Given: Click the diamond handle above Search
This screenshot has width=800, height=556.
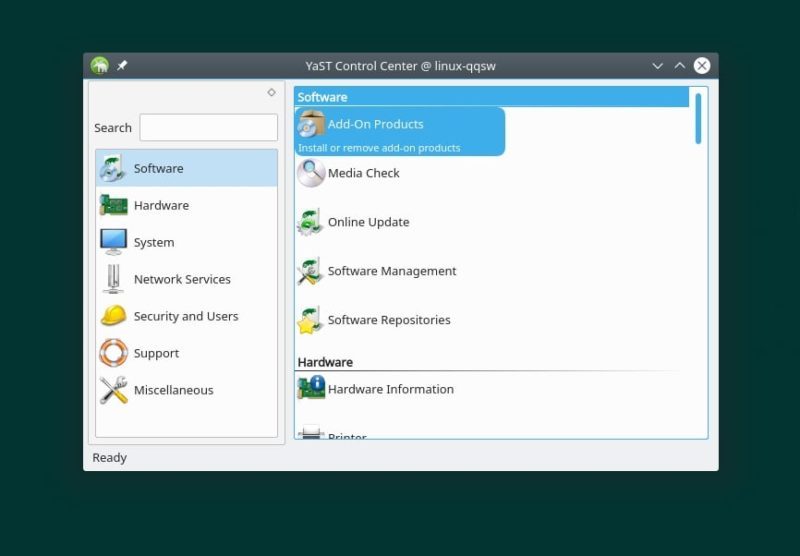Looking at the screenshot, I should 271,92.
